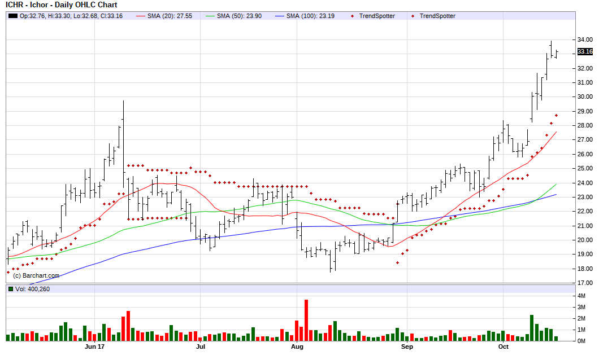Click the black OHLC legend swatch
This screenshot has height=364, width=599.
click(x=13, y=16)
